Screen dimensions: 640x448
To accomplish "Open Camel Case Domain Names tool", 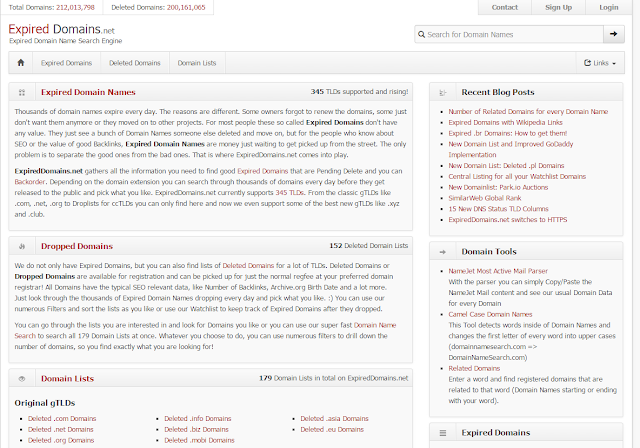I will [x=490, y=315].
